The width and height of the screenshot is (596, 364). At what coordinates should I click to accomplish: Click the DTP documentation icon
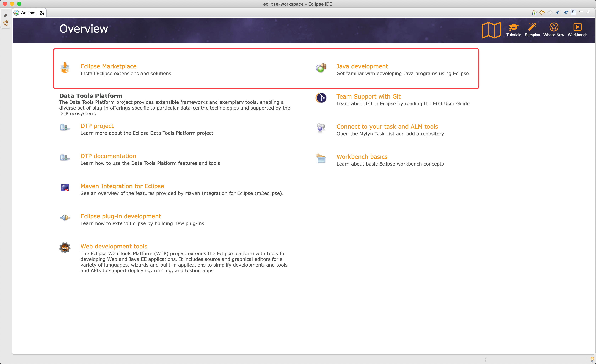coord(65,158)
